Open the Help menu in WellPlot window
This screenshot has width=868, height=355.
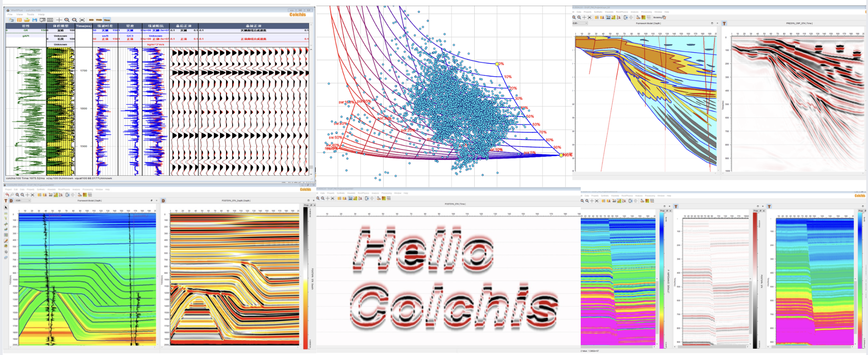pos(41,14)
